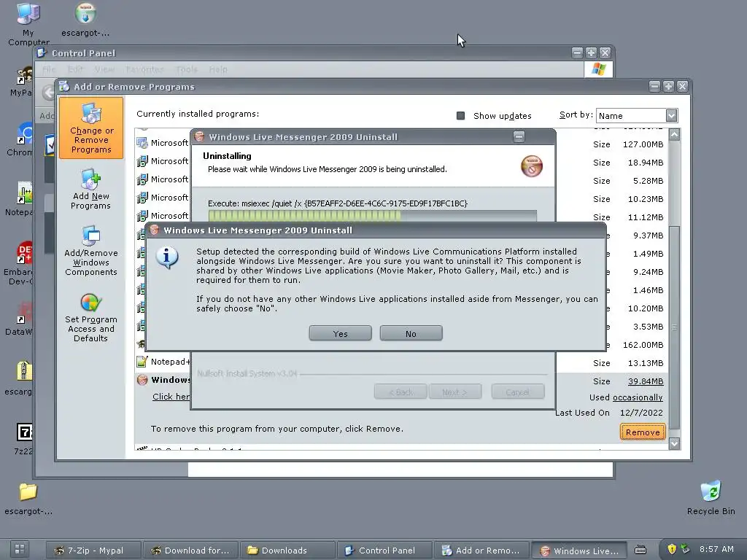Click icon of Microsoft entry sized 18.94MB

(142, 161)
